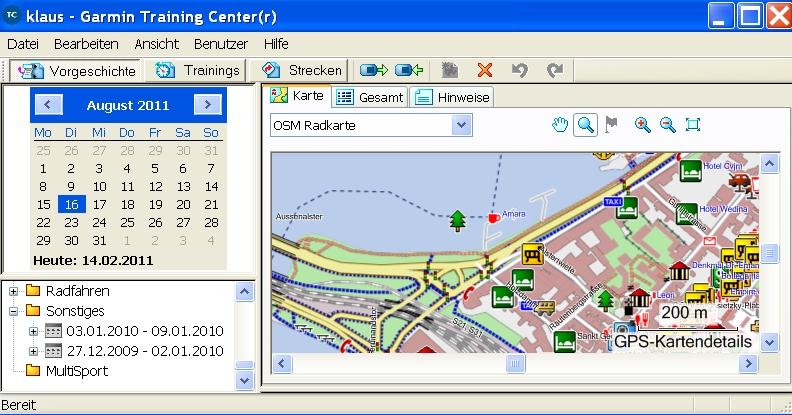
Task: Click the Hotel Cvjm bed icon
Action: (690, 171)
